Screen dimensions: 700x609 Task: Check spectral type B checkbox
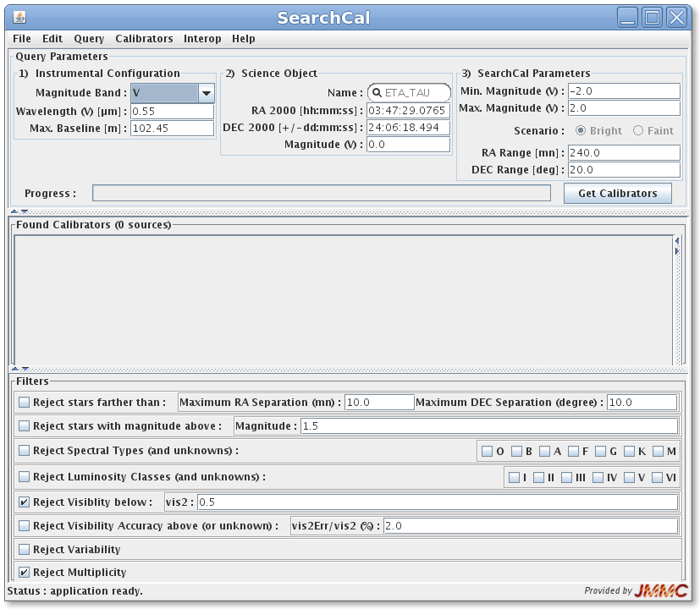click(516, 452)
